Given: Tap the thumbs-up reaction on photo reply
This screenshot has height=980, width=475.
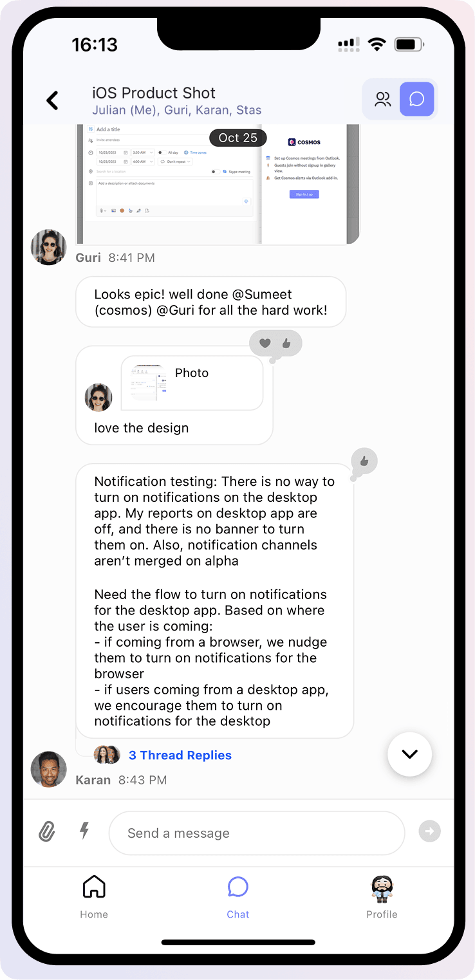Looking at the screenshot, I should point(286,344).
